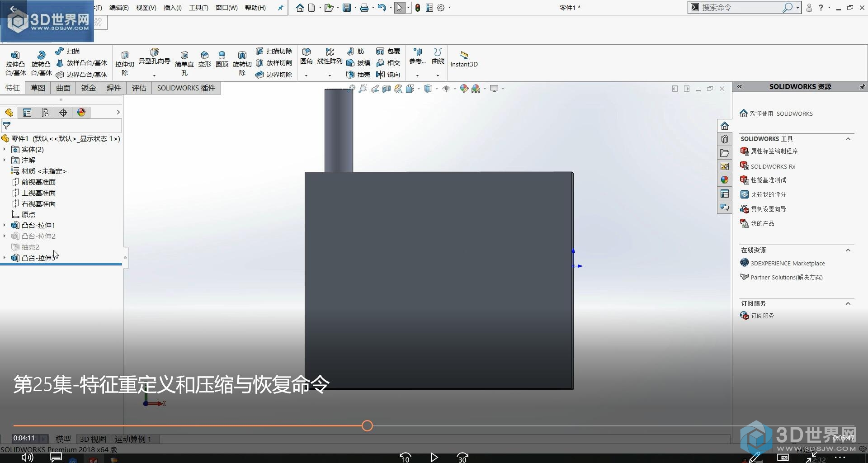Toggle Instant3D mode
Screen dimensions: 868x463
[x=464, y=59]
